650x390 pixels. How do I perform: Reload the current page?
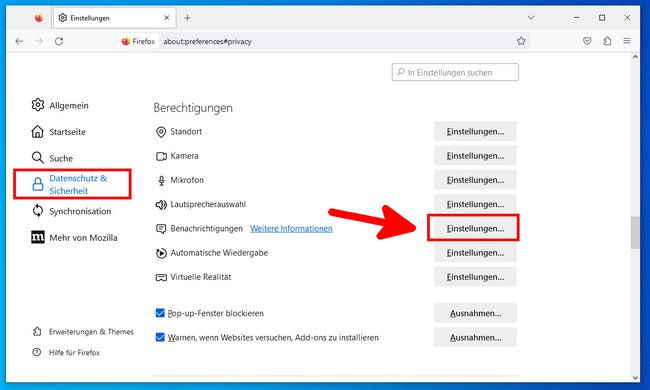click(59, 41)
